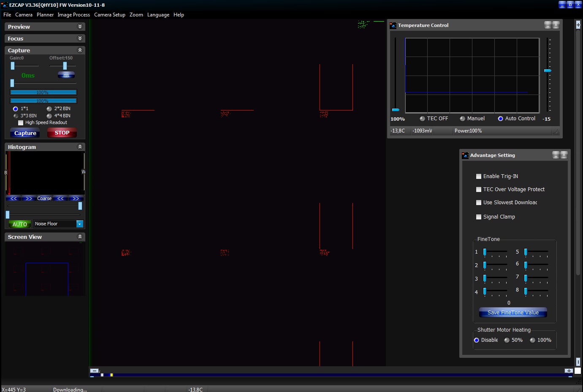Click the TEC power slider handle at 100%
583x392 pixels.
(396, 110)
